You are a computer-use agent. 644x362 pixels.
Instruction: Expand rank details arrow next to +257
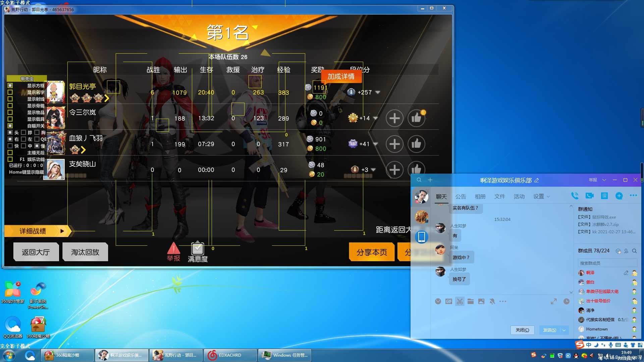tap(378, 92)
